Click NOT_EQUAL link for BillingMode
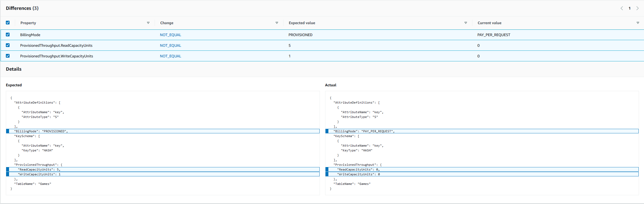This screenshot has height=204, width=644. click(x=170, y=35)
